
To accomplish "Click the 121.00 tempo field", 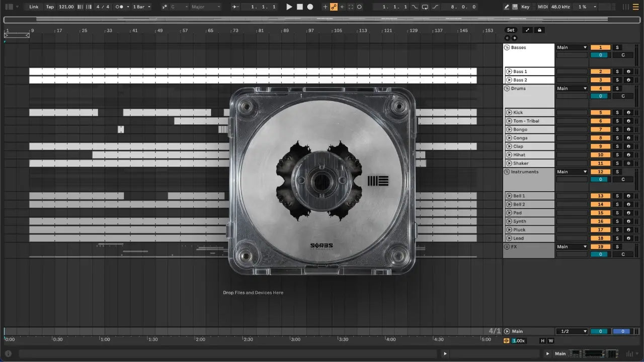I will (66, 7).
